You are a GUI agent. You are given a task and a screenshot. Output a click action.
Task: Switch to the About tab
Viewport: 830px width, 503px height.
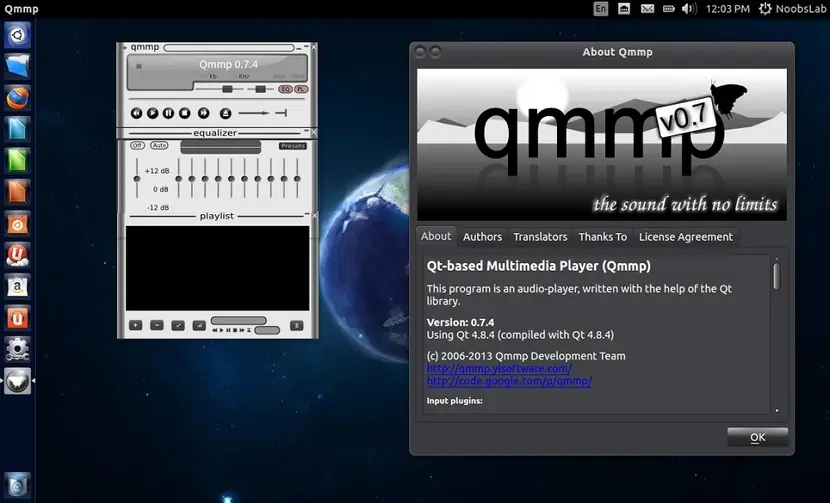[436, 236]
